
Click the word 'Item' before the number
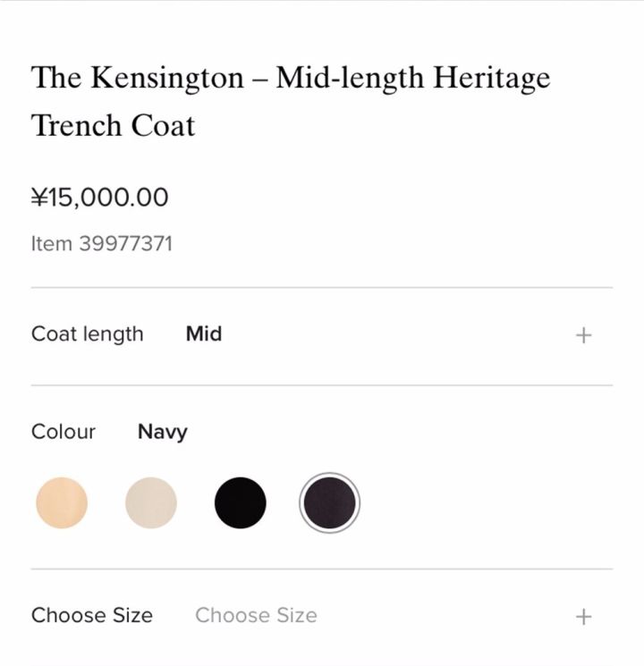(51, 243)
